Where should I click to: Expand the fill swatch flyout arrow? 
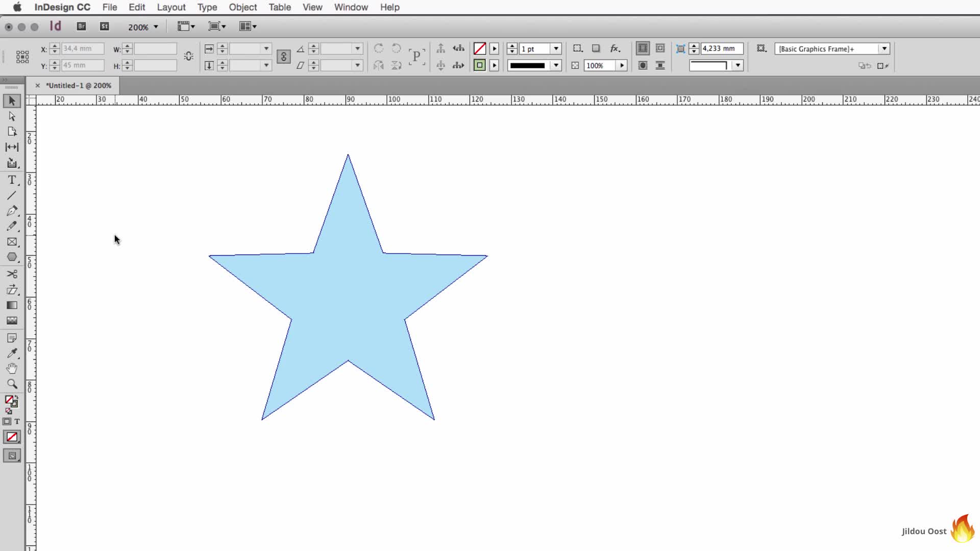point(494,48)
